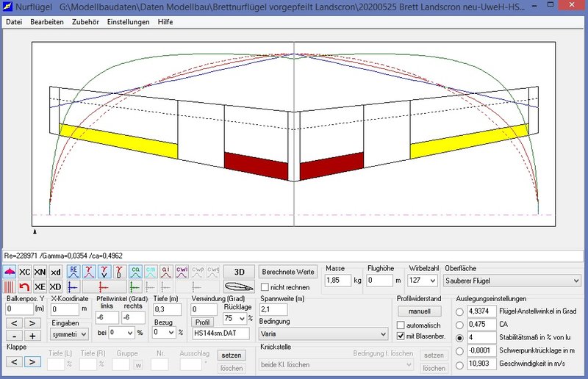Toggle the alpha i curve icon
Image resolution: width=588 pixels, height=379 pixels.
click(x=166, y=272)
